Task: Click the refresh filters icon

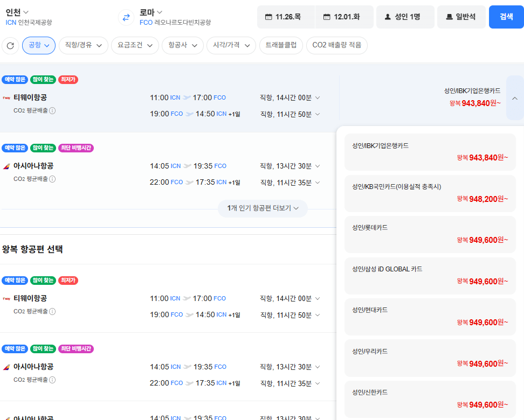Action: coord(10,45)
